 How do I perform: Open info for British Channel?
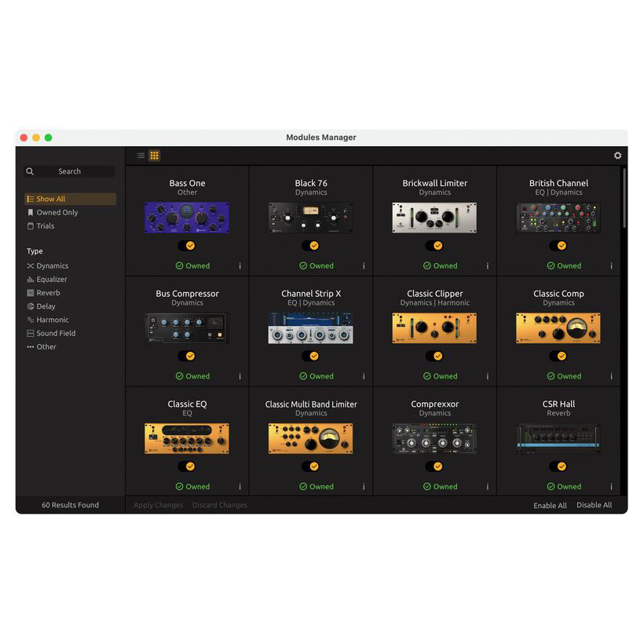point(611,265)
